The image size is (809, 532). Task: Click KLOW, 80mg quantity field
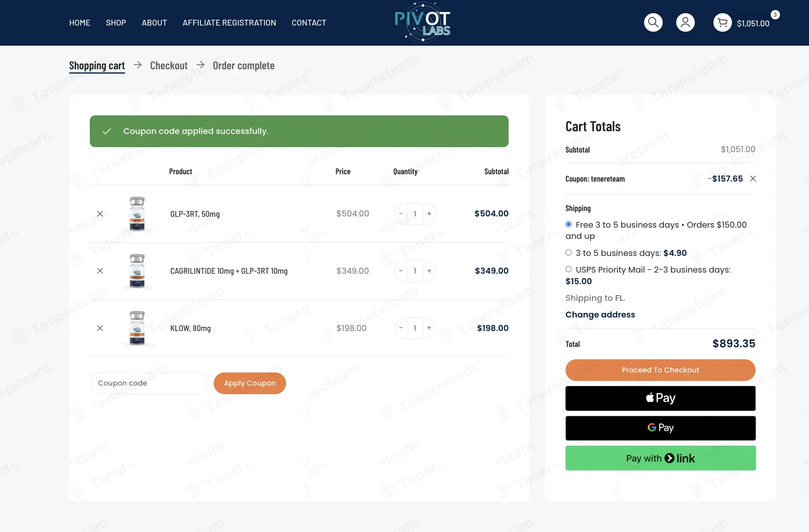(415, 328)
